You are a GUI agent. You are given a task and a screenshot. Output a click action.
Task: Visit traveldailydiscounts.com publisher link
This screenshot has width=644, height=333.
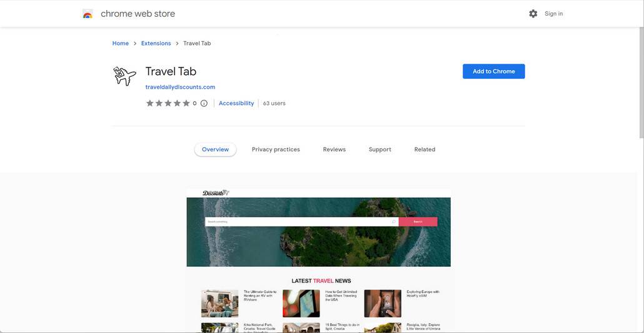180,87
